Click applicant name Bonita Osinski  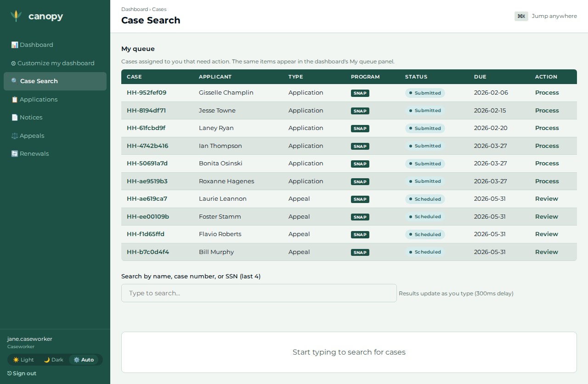[x=220, y=164]
